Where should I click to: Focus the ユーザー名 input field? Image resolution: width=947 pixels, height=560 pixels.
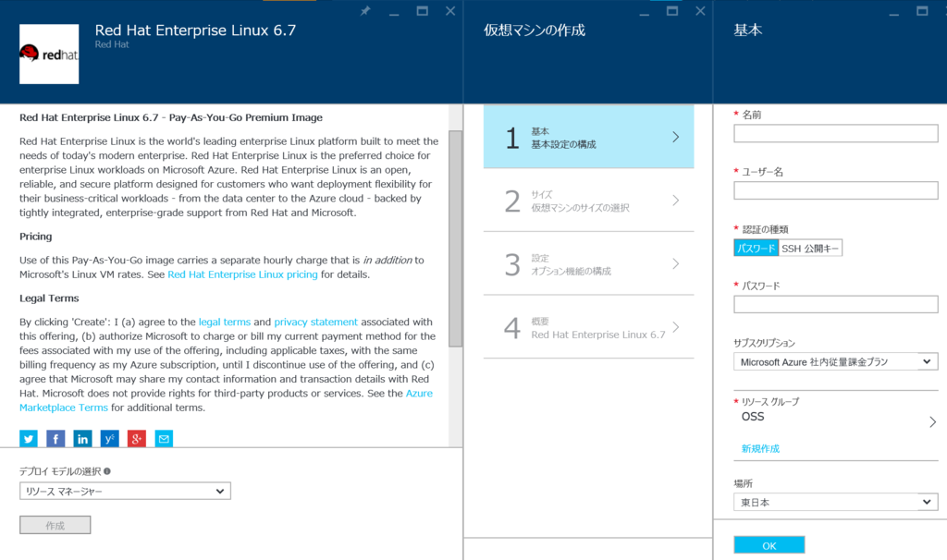coord(836,190)
